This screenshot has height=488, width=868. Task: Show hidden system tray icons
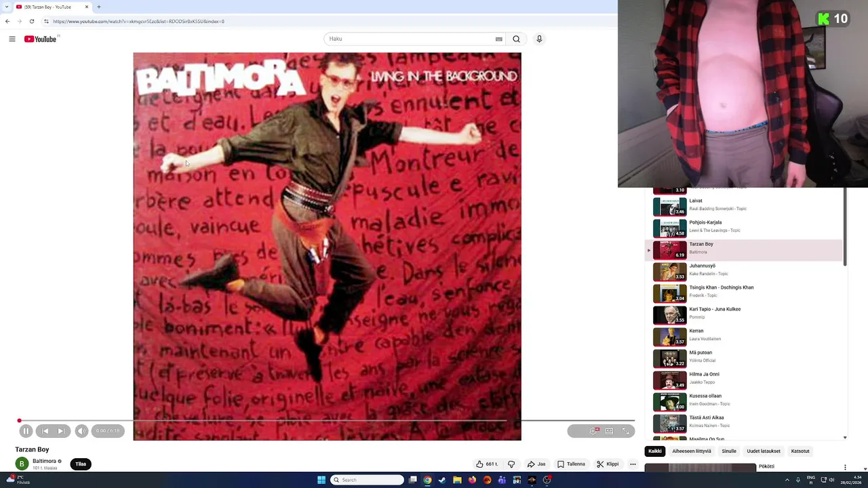coord(787,480)
